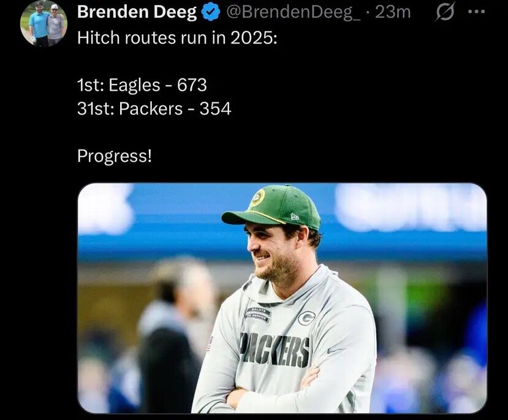Image resolution: width=508 pixels, height=420 pixels.
Task: Click the blue verified checkmark badge
Action: coord(210,12)
